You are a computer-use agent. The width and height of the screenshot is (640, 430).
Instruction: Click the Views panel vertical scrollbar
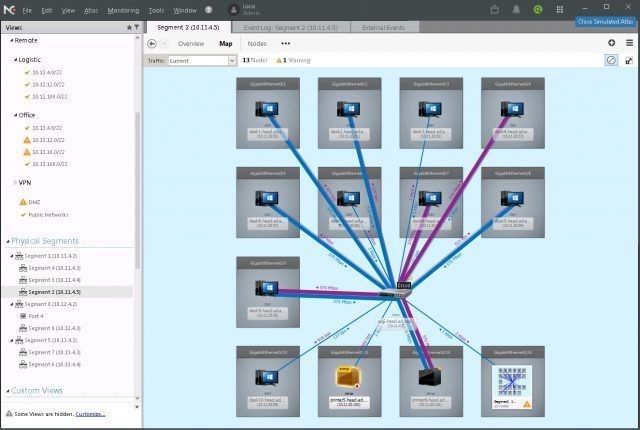(x=138, y=190)
